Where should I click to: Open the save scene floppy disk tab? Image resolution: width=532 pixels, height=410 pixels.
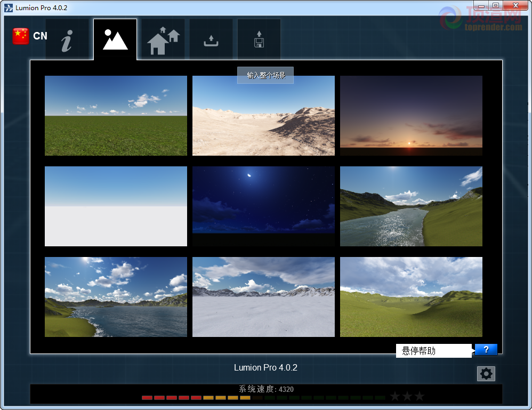tap(259, 39)
